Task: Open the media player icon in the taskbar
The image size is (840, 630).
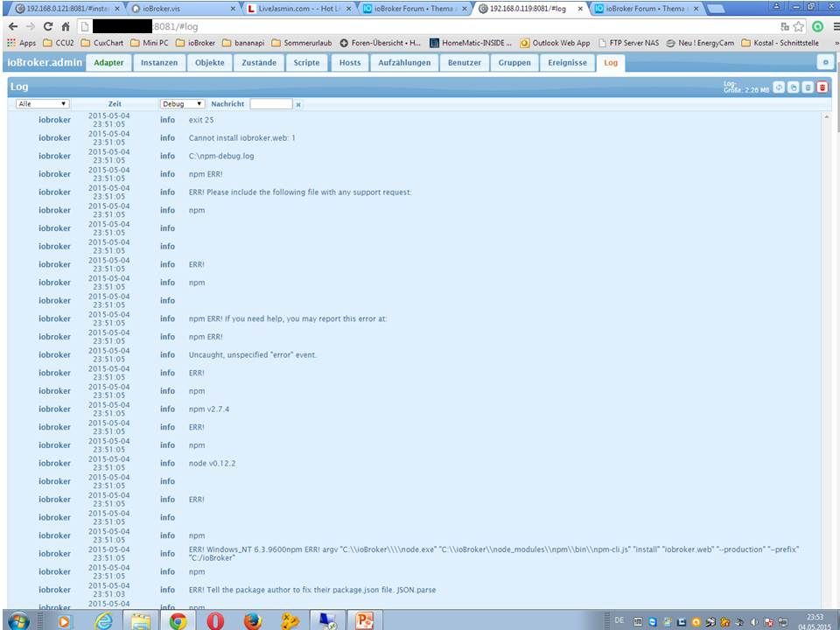Action: 65,621
